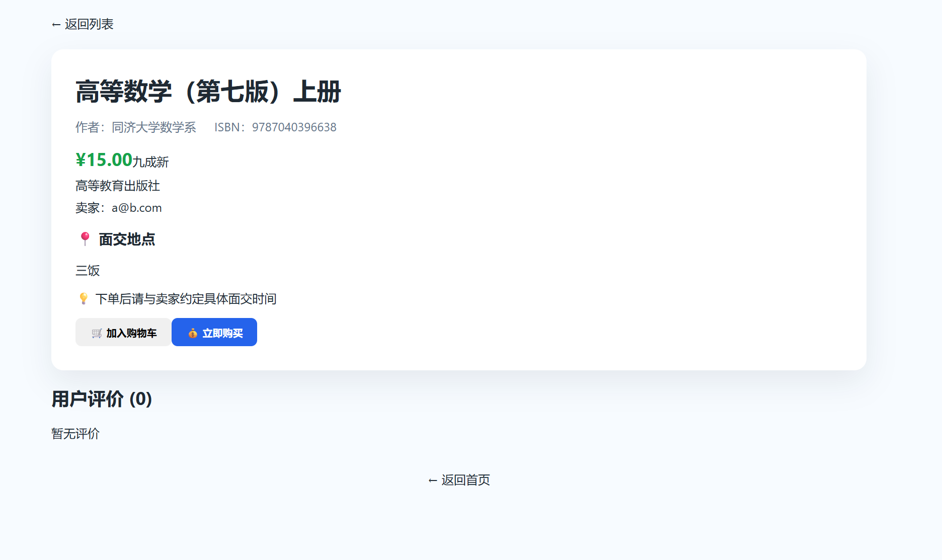Viewport: 942px width, 560px height.
Task: Click the shopping cart icon in 加入购物车 button
Action: 96,332
